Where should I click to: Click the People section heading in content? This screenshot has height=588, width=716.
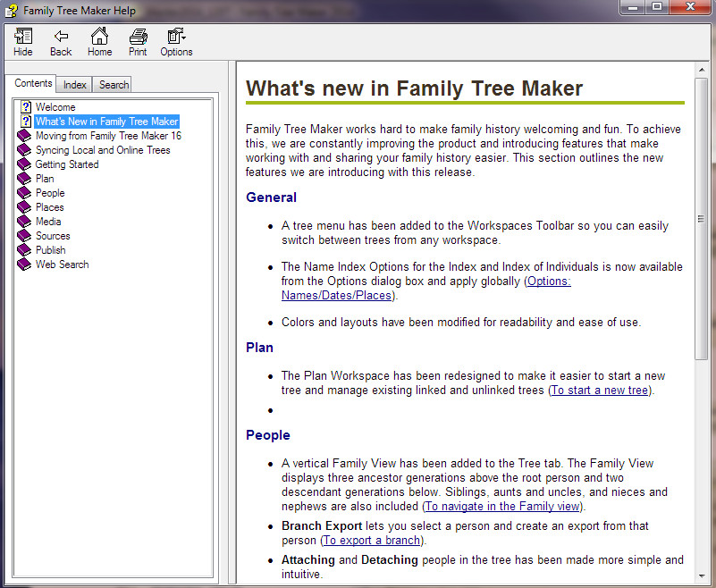pos(268,435)
